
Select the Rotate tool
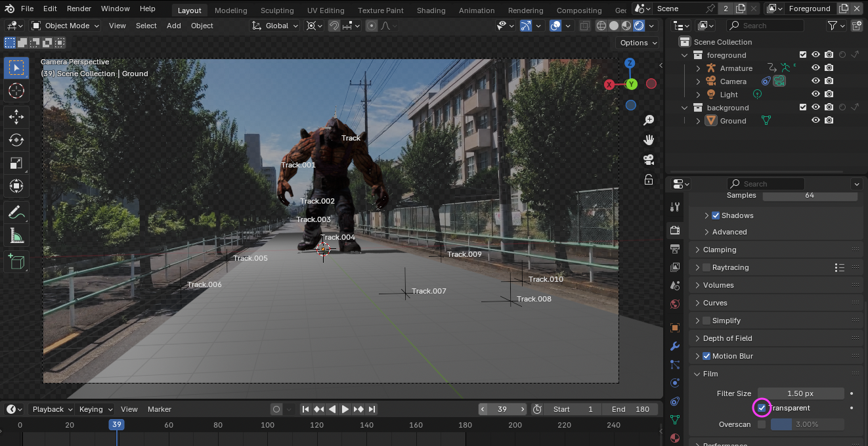(x=16, y=140)
